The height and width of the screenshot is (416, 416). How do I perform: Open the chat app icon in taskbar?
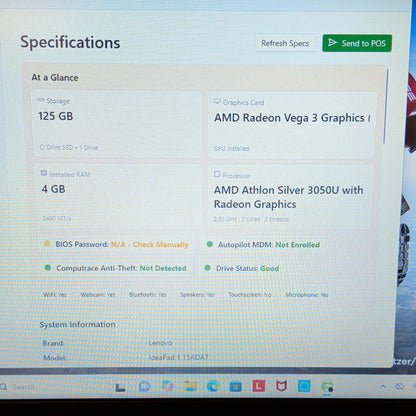click(144, 387)
